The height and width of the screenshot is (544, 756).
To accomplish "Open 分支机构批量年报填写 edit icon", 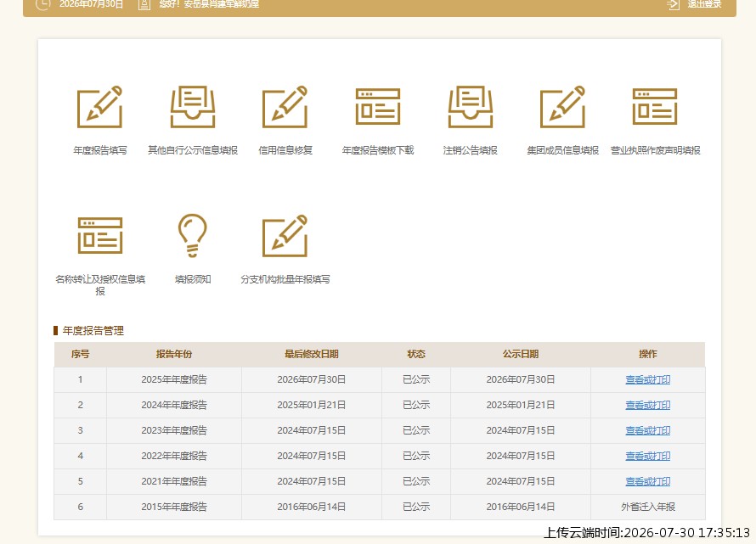I will 285,236.
